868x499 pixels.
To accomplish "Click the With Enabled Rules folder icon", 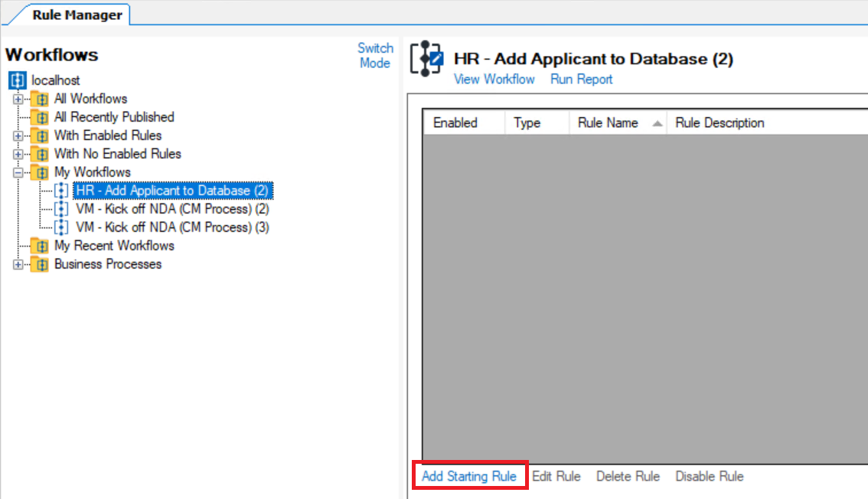I will [40, 135].
